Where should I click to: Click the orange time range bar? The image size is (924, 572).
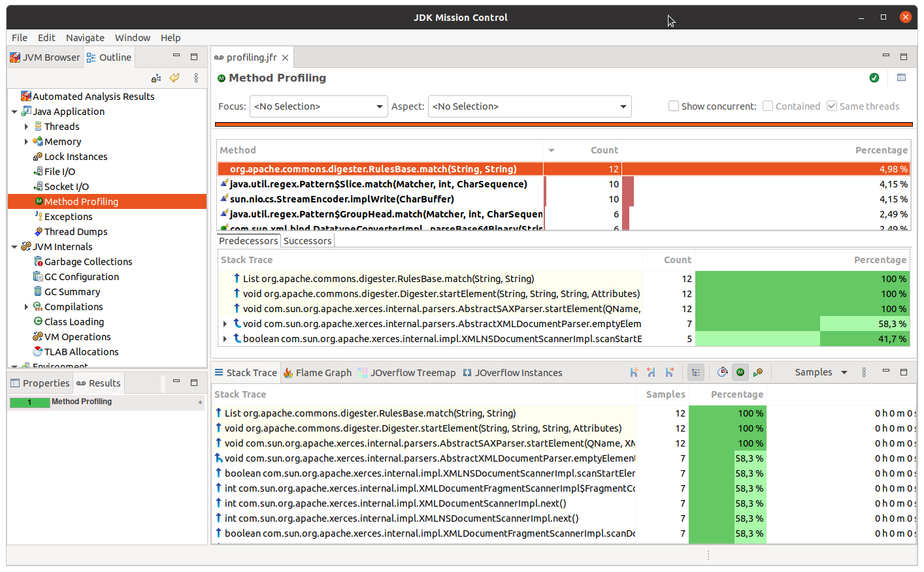563,124
